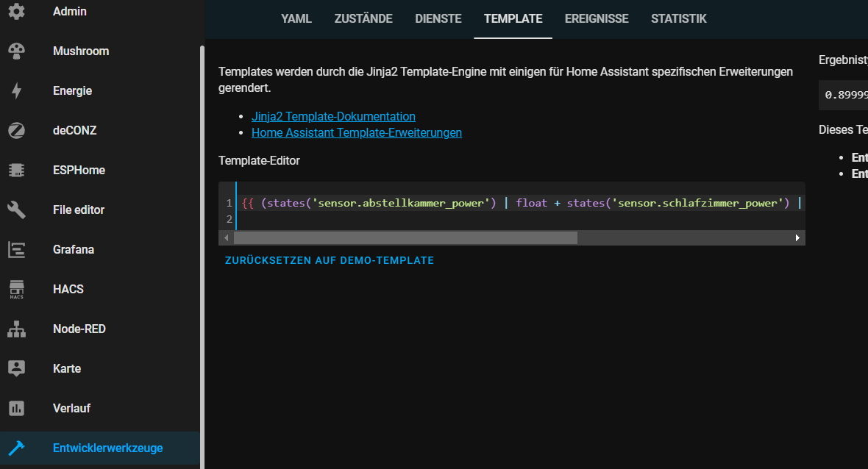Open the deCONZ icon in the sidebar
Viewport: 868px width, 469px height.
click(x=17, y=131)
